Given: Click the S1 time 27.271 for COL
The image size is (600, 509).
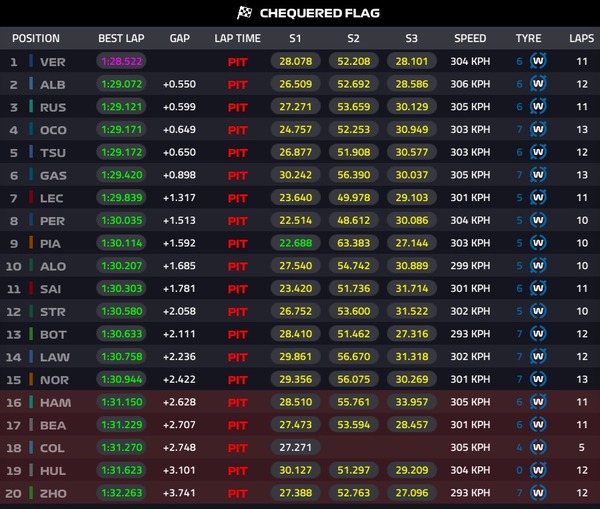Looking at the screenshot, I should [295, 447].
